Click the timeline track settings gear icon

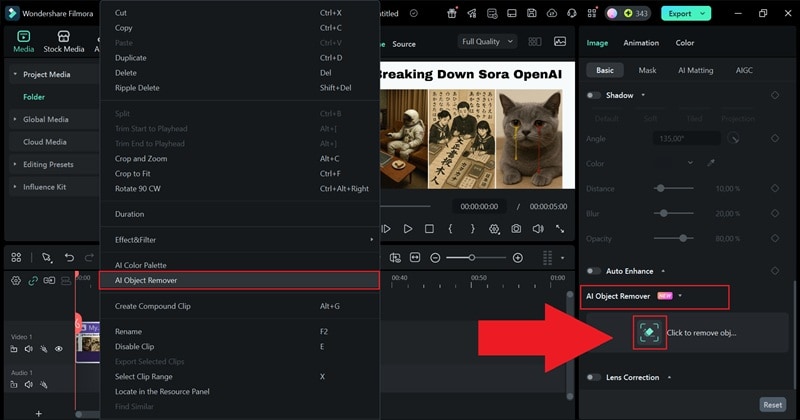16,281
